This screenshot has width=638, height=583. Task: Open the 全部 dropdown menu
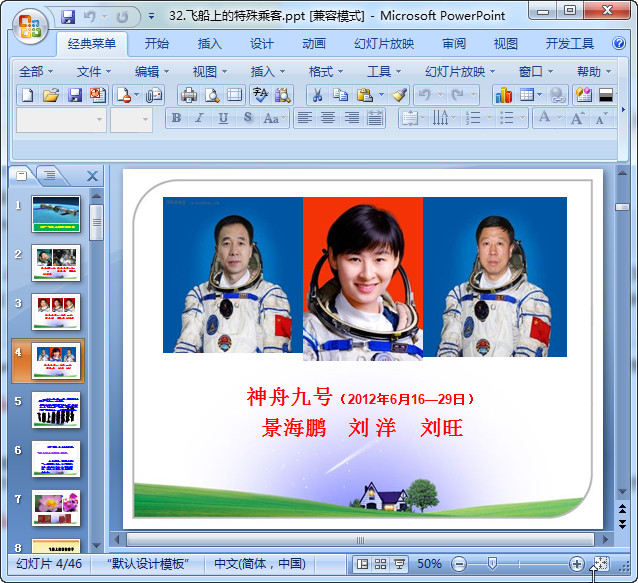36,72
